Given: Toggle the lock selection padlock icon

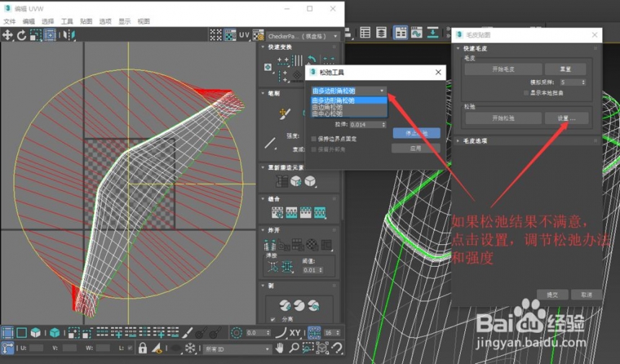Looking at the screenshot, I should pos(142,348).
